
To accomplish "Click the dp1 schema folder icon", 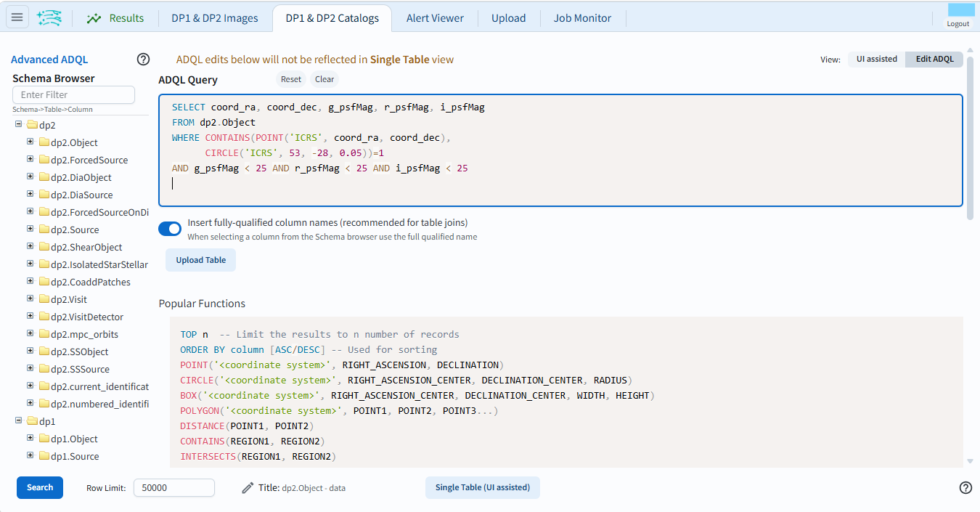I will [32, 421].
